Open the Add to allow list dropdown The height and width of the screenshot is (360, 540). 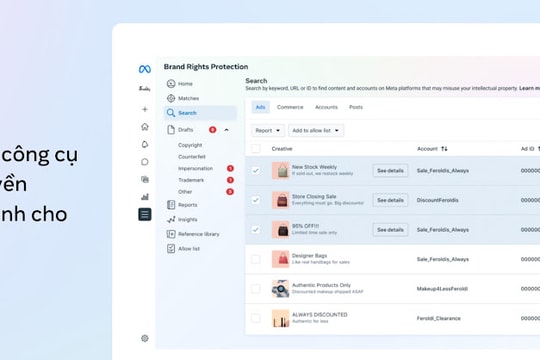click(x=316, y=131)
